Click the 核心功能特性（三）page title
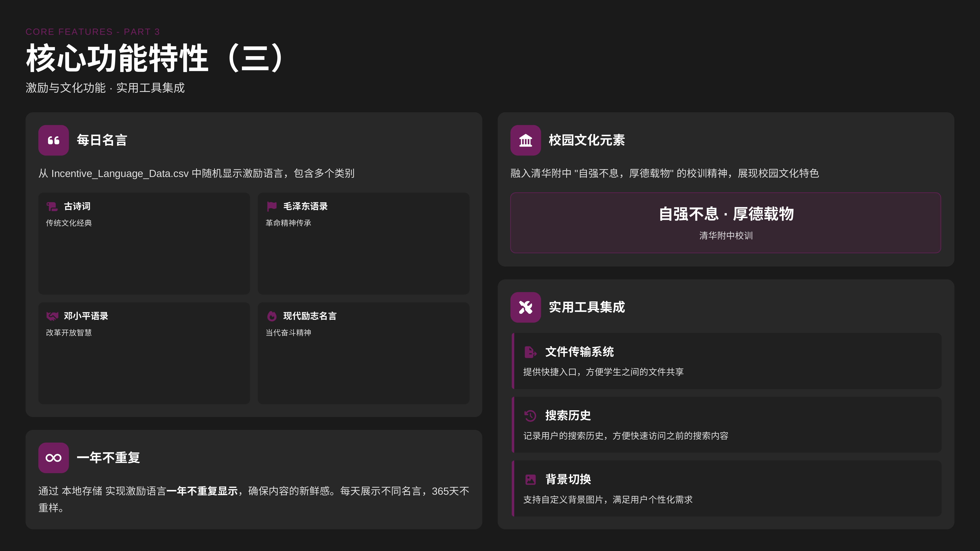The image size is (980, 551). (153, 58)
